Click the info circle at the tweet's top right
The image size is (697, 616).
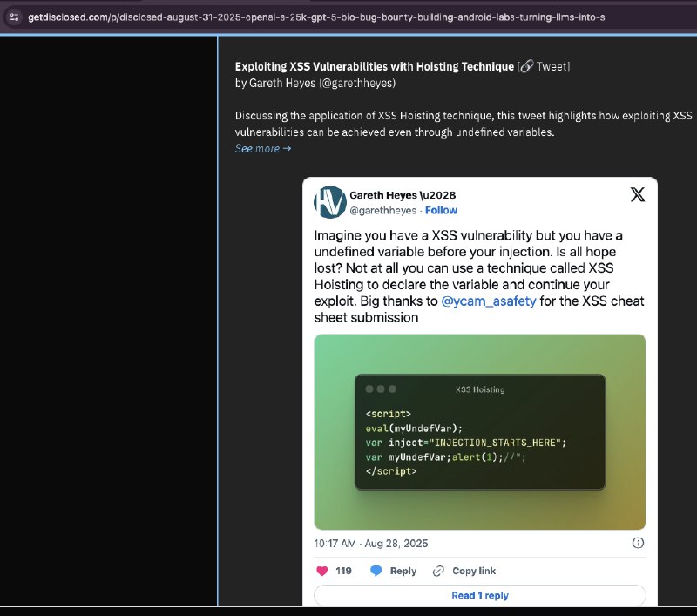coord(636,543)
